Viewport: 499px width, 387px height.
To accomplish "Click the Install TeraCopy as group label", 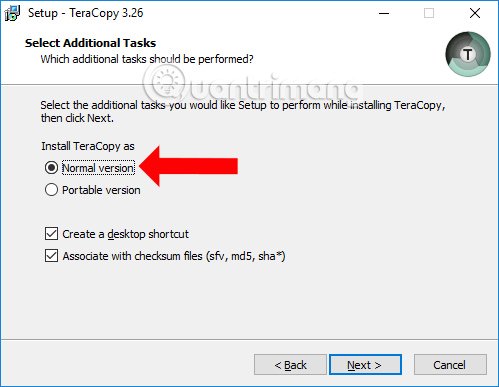I will [88, 146].
